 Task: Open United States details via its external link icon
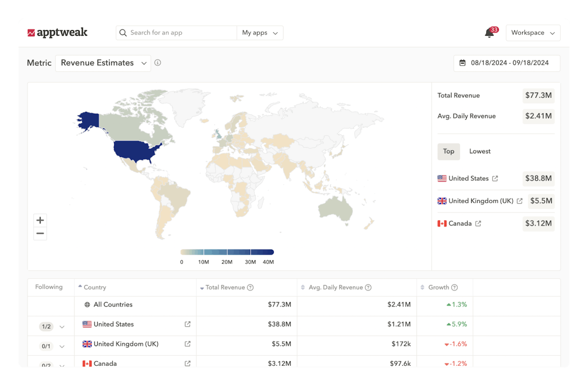point(495,178)
